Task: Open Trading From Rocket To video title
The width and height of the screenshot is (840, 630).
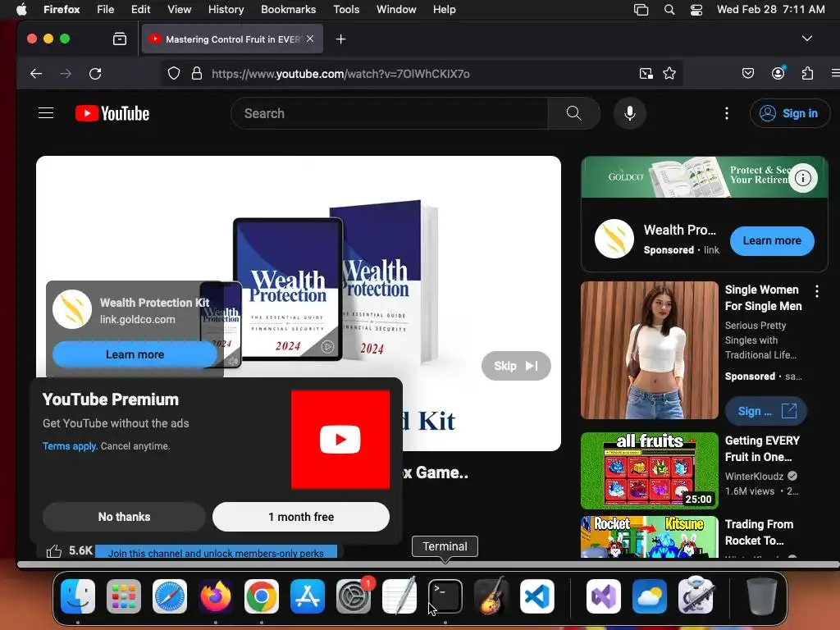Action: (759, 532)
